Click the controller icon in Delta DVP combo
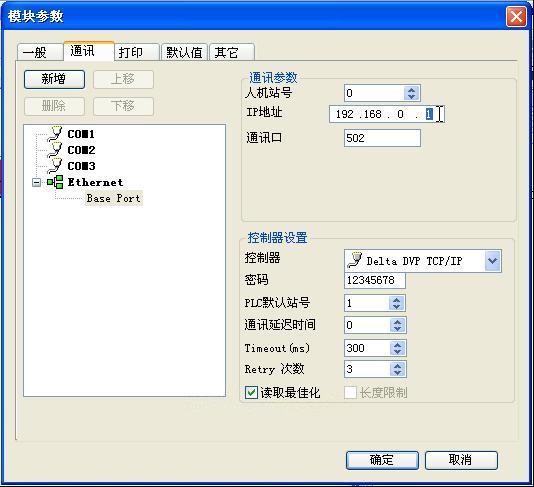 (x=355, y=261)
